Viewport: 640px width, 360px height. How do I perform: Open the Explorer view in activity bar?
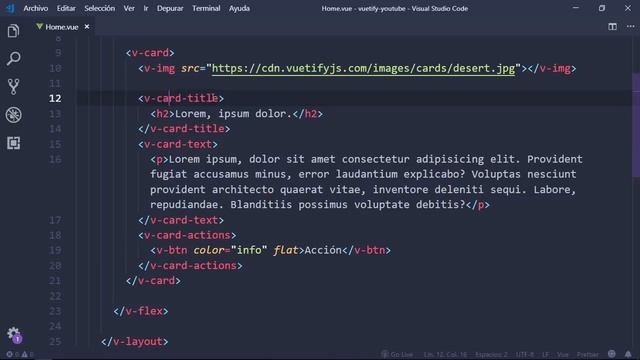[13, 31]
